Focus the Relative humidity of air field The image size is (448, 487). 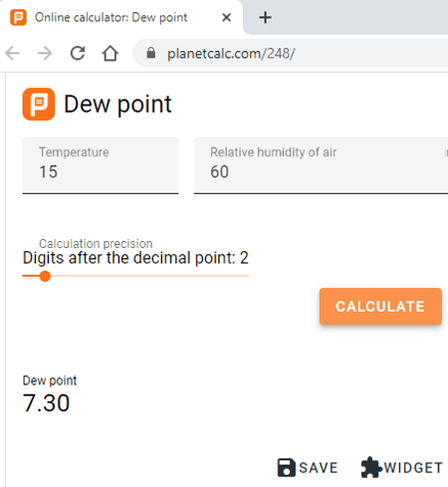[321, 165]
